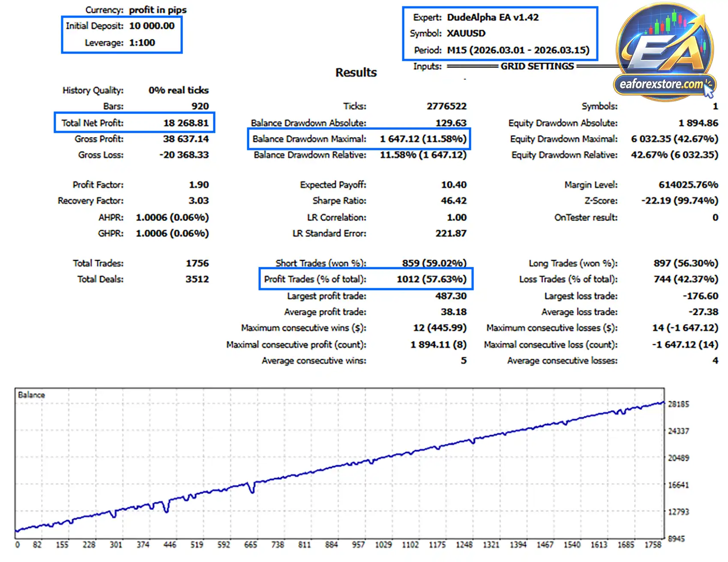728x562 pixels.
Task: Select the Z-Score value '-22.19 (99.74%)'
Action: [x=680, y=200]
